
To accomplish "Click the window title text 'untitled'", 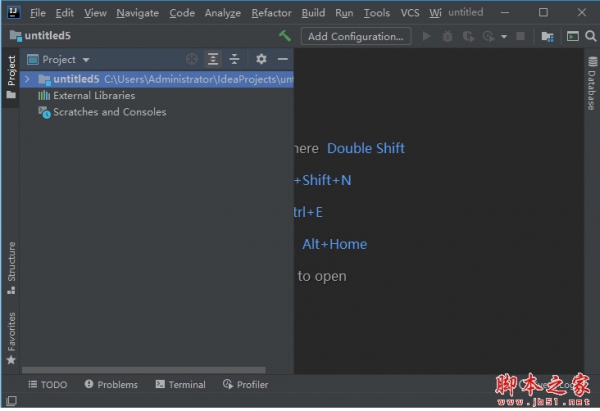I will [466, 12].
